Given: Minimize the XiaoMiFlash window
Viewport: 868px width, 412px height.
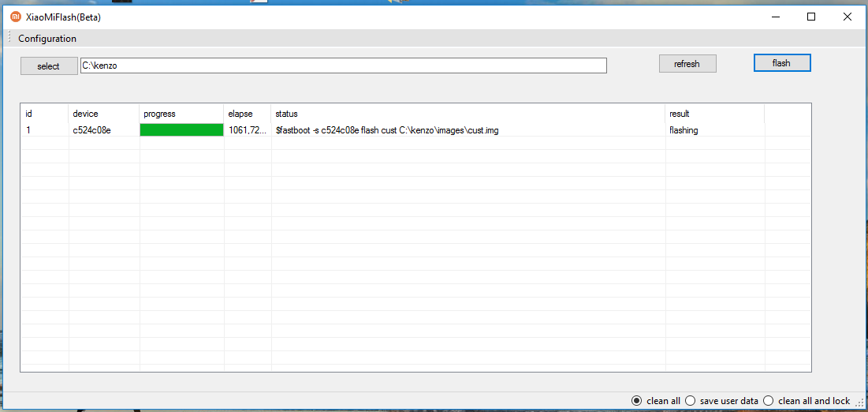Looking at the screenshot, I should (776, 17).
